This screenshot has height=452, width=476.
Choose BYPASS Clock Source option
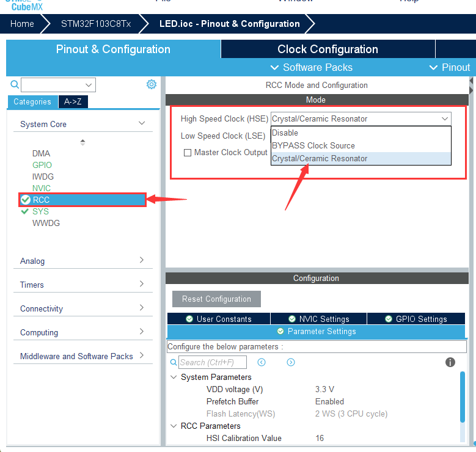(313, 145)
